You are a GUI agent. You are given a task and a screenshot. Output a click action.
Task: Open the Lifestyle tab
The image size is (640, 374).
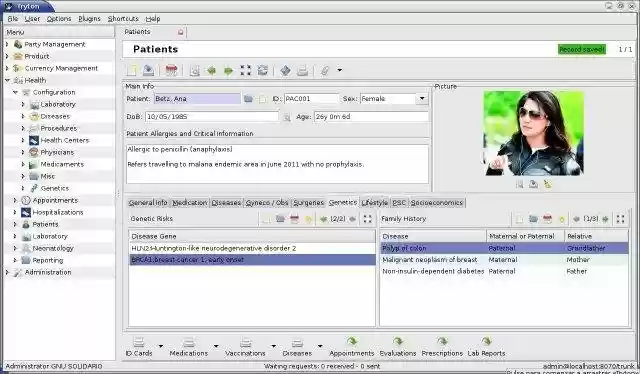[x=374, y=203]
